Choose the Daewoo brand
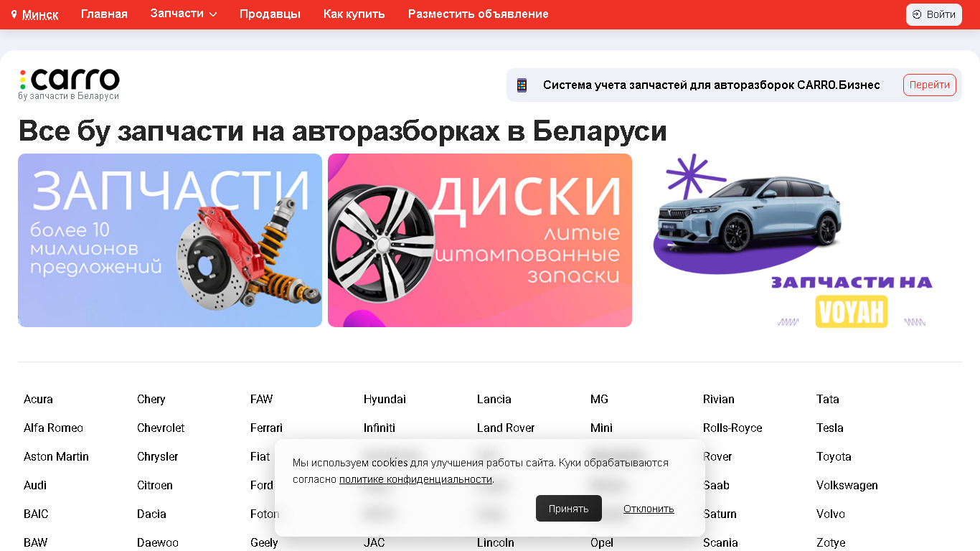Image resolution: width=980 pixels, height=551 pixels. 158,542
